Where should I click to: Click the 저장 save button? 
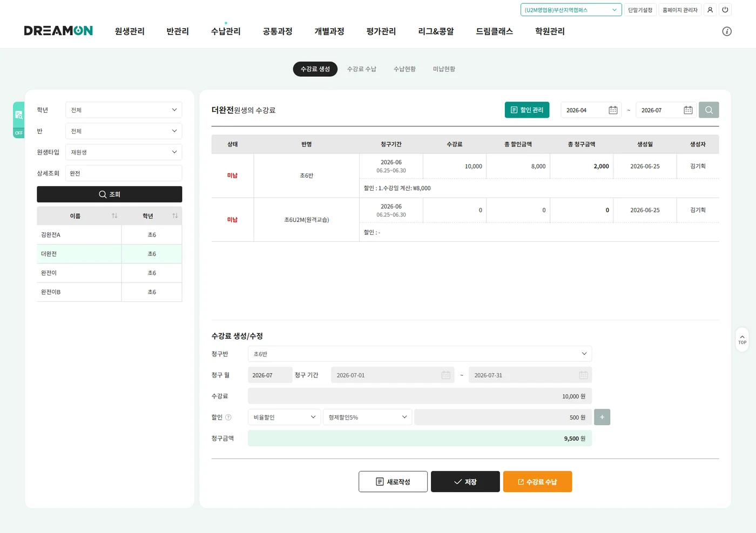[465, 482]
